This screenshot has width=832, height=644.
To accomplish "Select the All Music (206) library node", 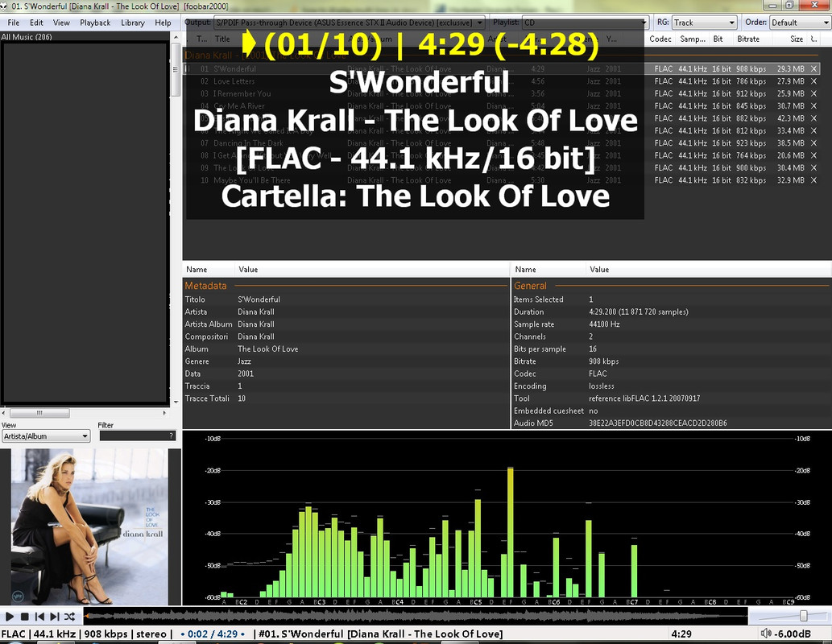I will tap(27, 36).
